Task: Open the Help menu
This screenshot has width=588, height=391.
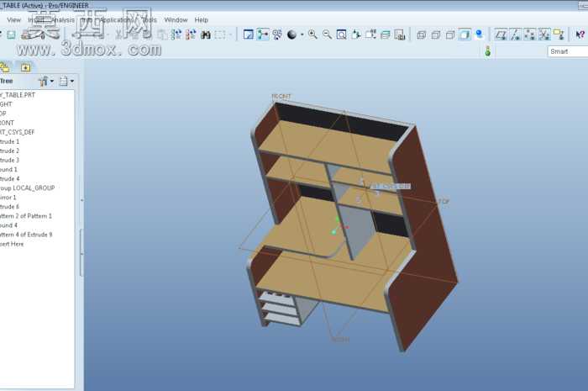Action: pyautogui.click(x=201, y=20)
